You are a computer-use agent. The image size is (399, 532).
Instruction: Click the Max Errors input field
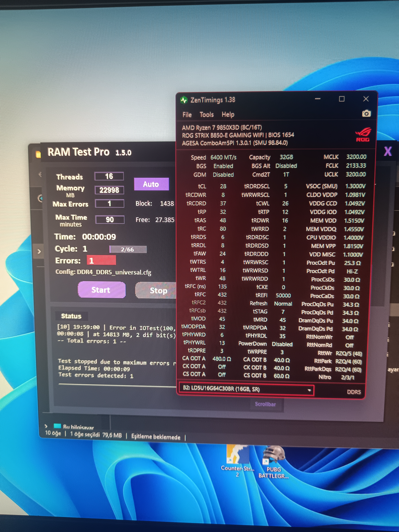(109, 204)
